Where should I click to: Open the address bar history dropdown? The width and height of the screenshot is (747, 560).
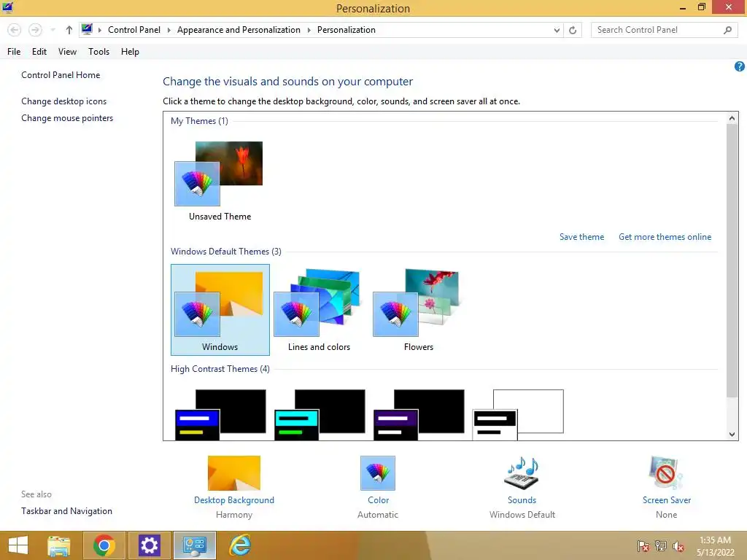[557, 30]
